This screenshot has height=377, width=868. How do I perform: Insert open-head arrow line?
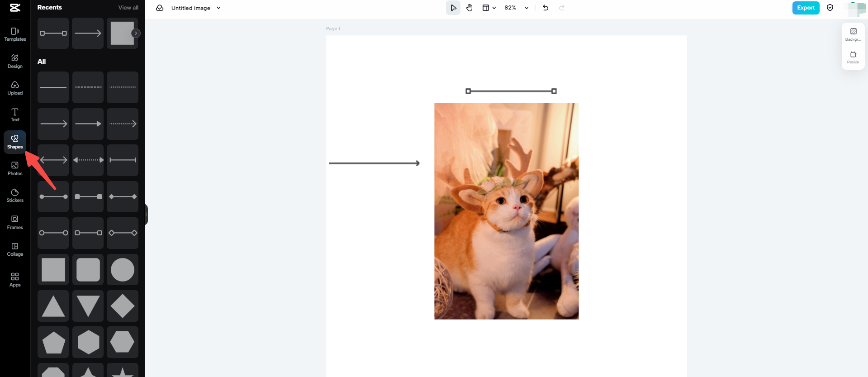pos(53,124)
